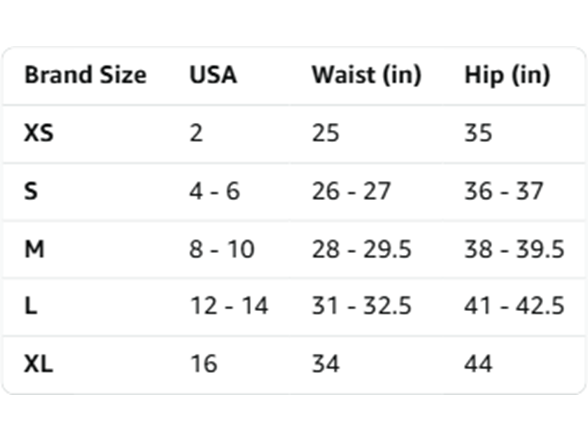Screen dimensions: 588x441
Task: Click the XS brand size cell
Action: pyautogui.click(x=39, y=133)
